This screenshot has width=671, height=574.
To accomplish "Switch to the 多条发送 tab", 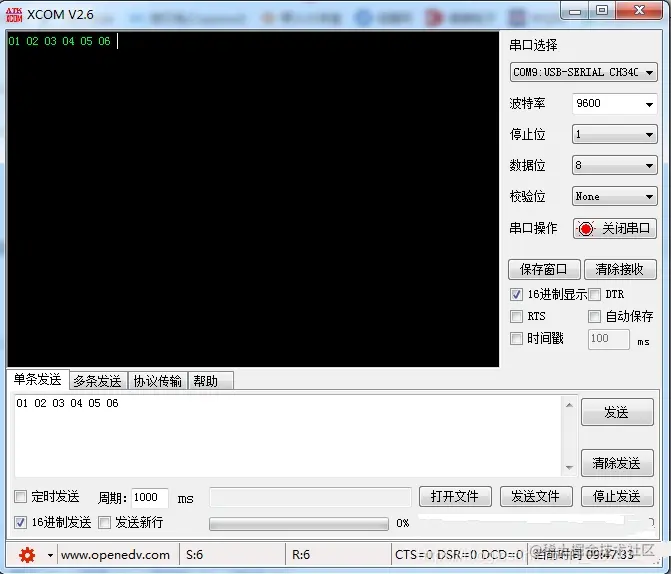I will (x=98, y=381).
